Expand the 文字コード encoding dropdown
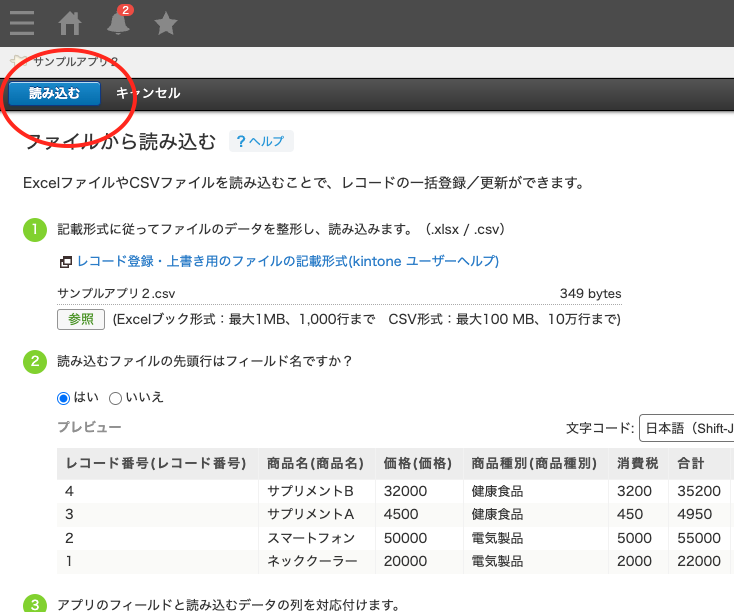This screenshot has width=734, height=612. [x=686, y=428]
